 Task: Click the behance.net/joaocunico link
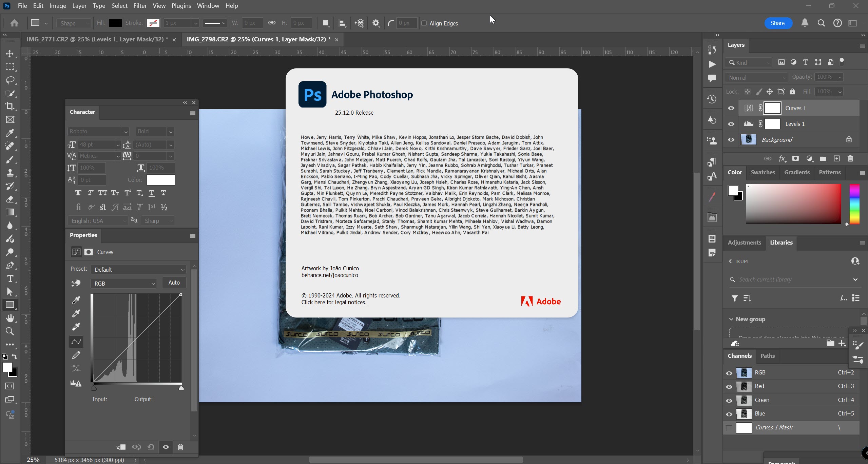[x=330, y=275]
